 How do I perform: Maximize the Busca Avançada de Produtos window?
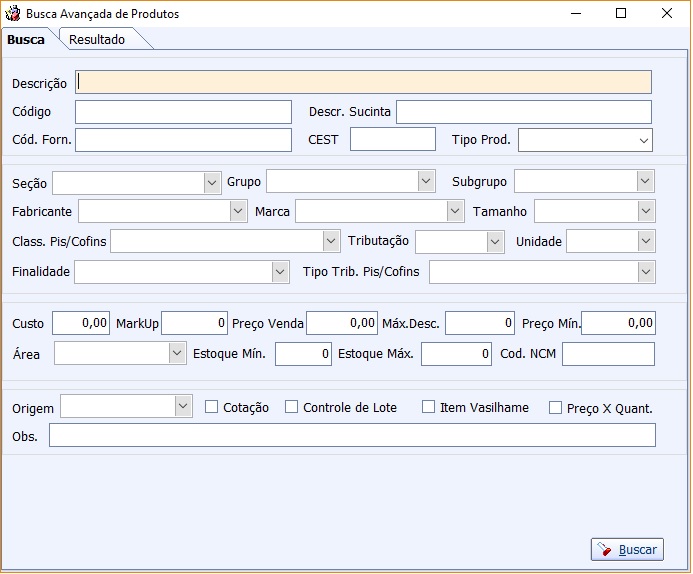pyautogui.click(x=621, y=13)
